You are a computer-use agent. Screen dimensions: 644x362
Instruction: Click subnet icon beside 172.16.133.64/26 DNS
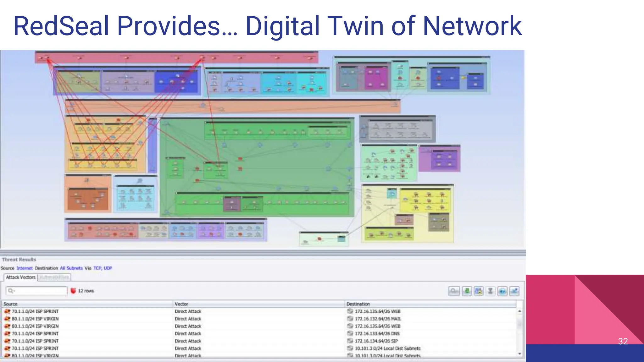pyautogui.click(x=350, y=333)
